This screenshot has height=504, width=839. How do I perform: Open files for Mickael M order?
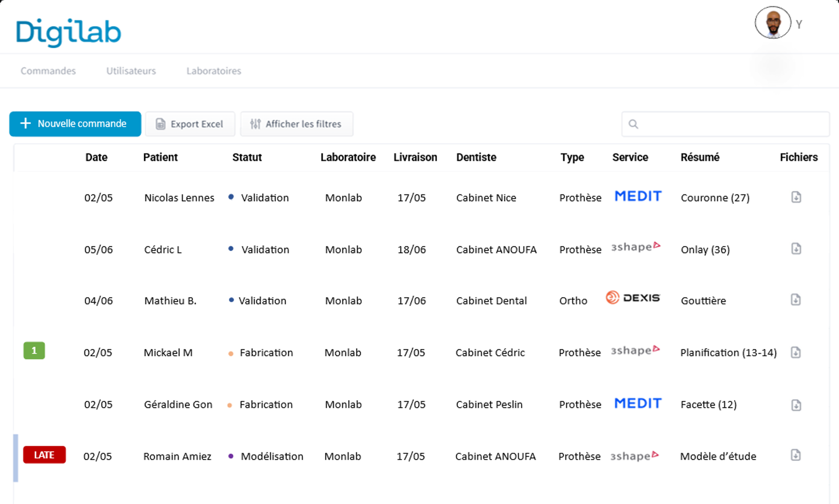coord(795,353)
